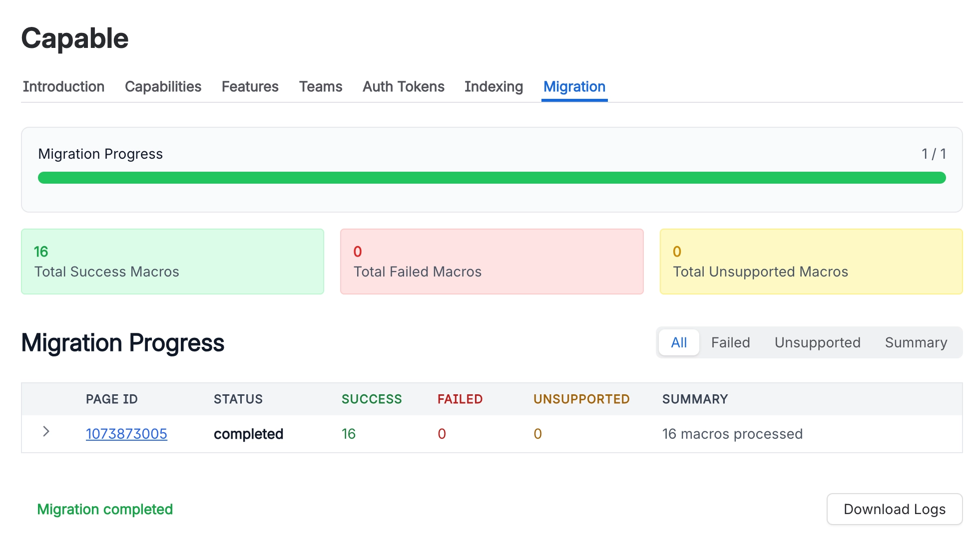980x557 pixels.
Task: Click the Total Unsupported Macros card
Action: click(x=811, y=261)
